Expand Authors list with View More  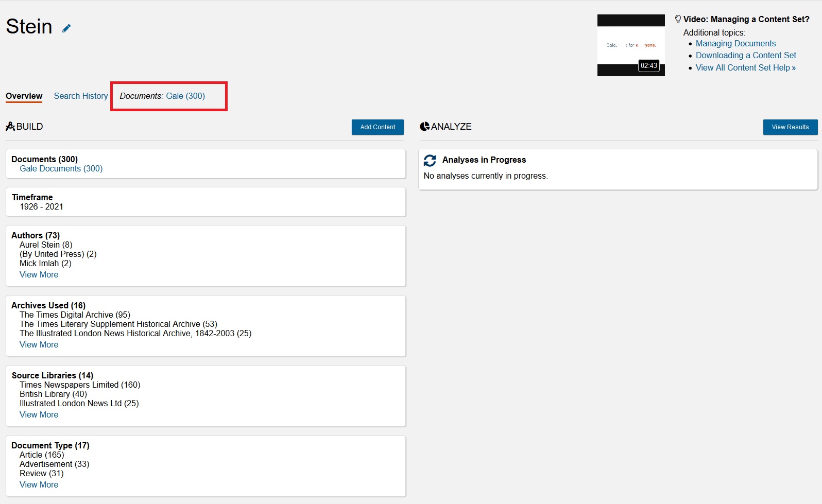39,274
